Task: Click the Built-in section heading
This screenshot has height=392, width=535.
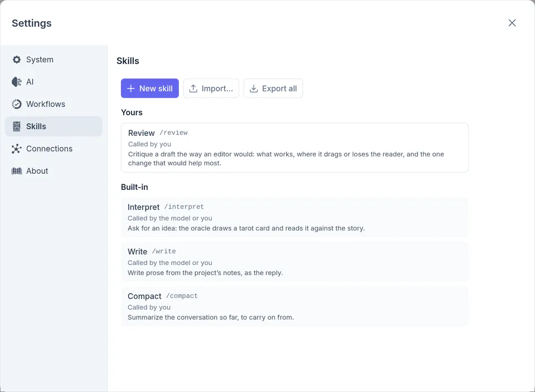Action: pos(134,187)
